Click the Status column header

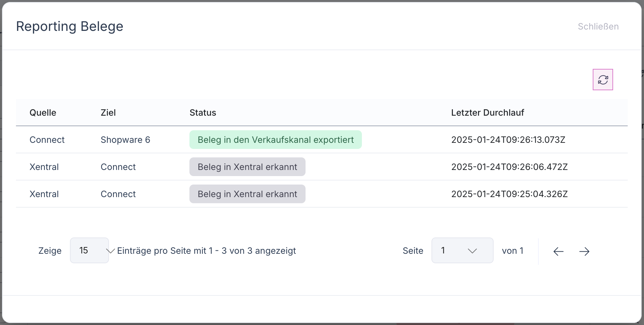coord(203,113)
